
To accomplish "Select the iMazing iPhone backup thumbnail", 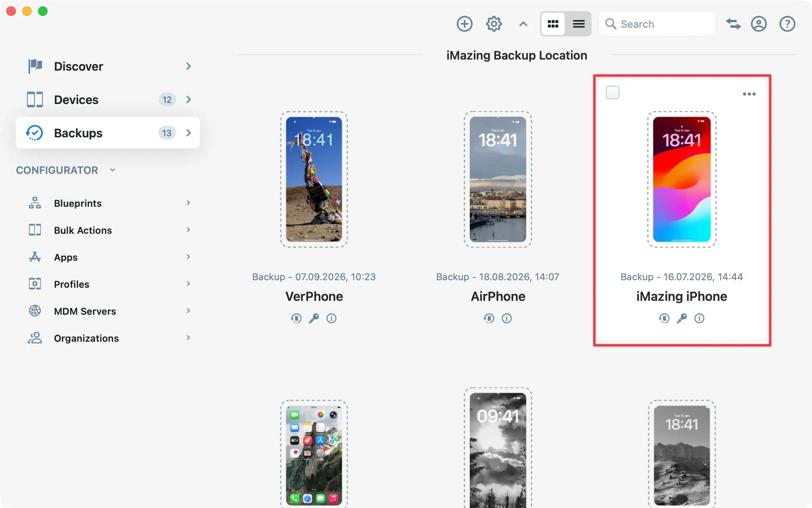I will point(682,179).
